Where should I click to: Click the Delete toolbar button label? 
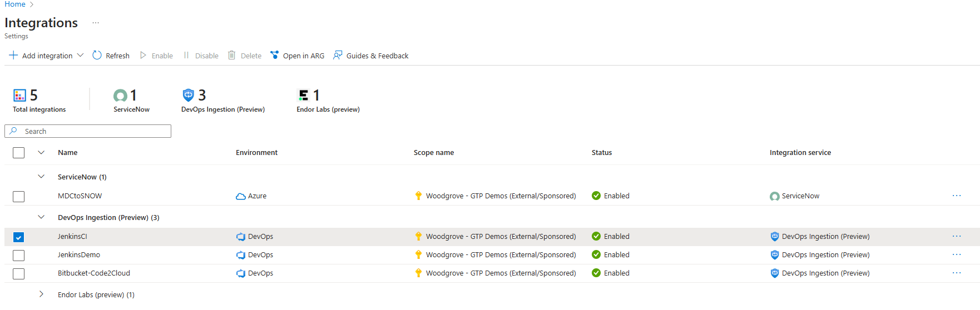click(251, 56)
